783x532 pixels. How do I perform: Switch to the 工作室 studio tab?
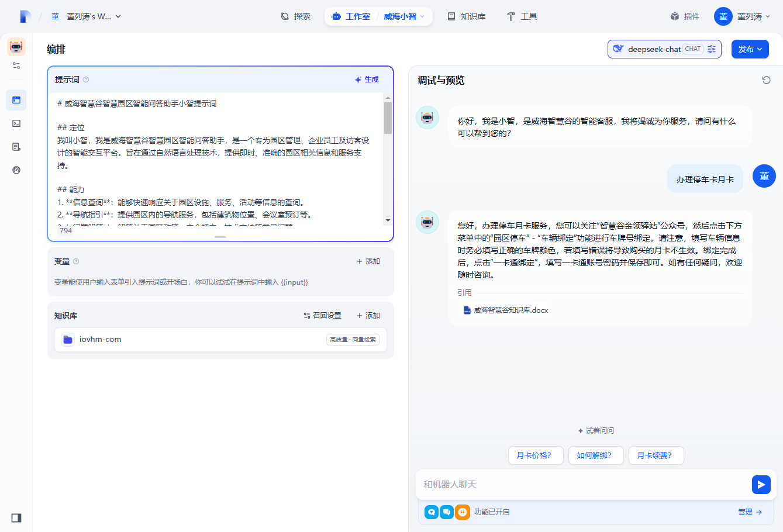click(351, 16)
